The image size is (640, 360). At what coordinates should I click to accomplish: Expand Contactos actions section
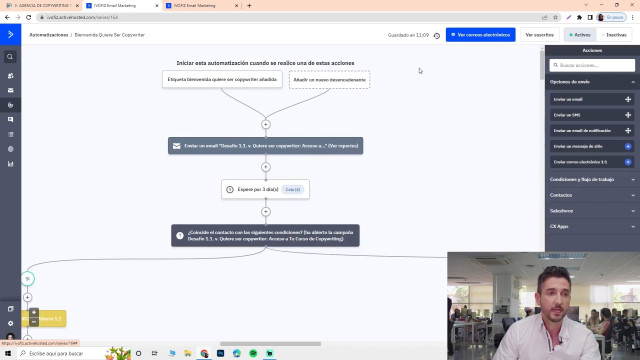(x=592, y=195)
